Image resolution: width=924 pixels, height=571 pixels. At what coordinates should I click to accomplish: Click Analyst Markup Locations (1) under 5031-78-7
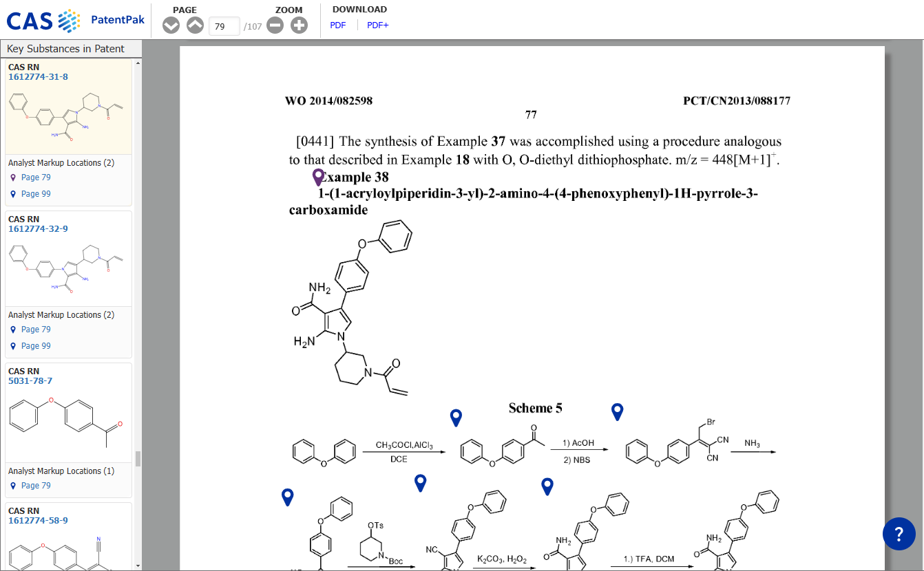click(61, 471)
